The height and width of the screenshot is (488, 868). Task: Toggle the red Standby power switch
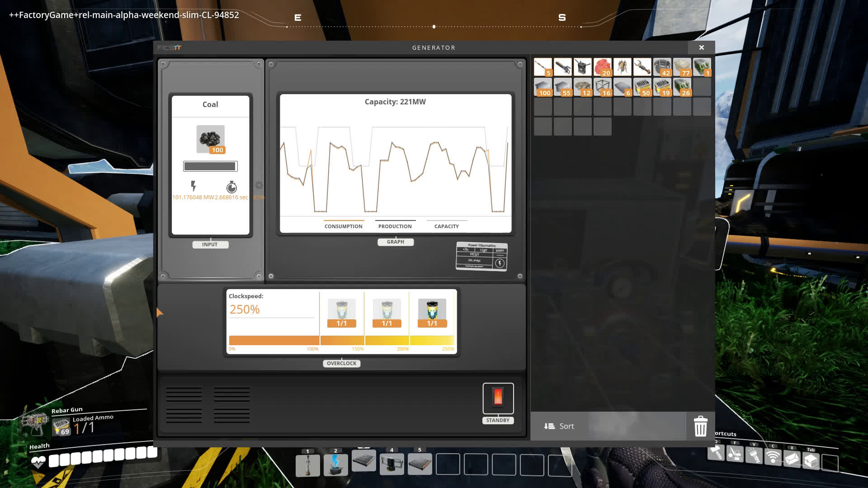(x=498, y=398)
